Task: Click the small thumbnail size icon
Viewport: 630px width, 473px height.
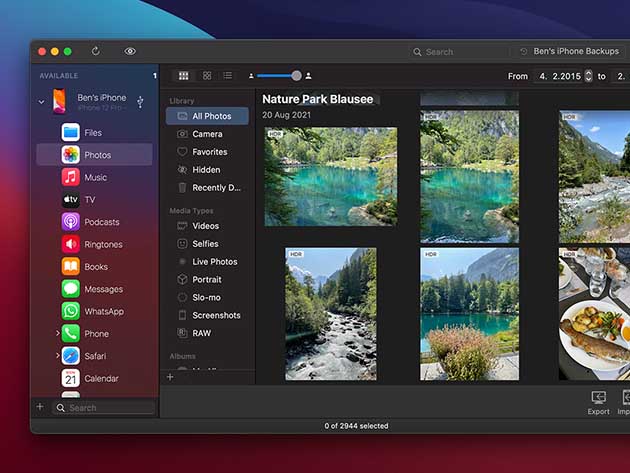Action: [251, 76]
